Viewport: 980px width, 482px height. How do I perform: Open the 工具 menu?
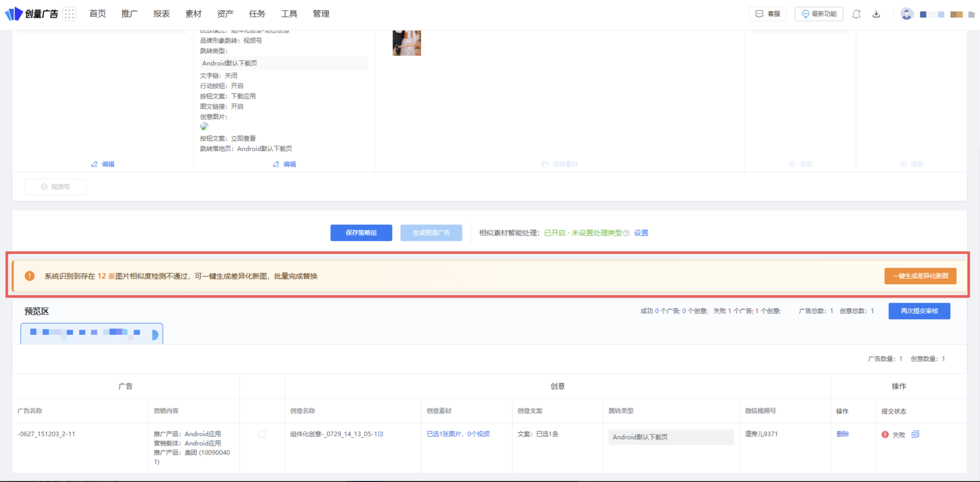[289, 14]
